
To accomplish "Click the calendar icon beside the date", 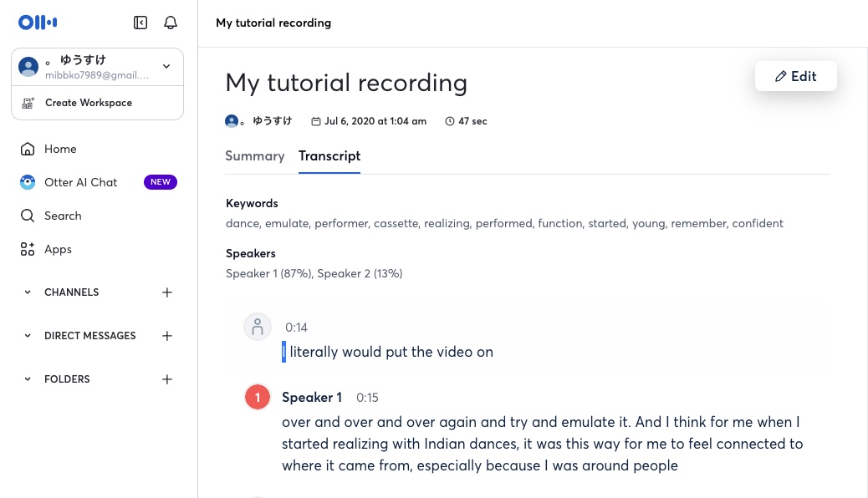I will [315, 121].
